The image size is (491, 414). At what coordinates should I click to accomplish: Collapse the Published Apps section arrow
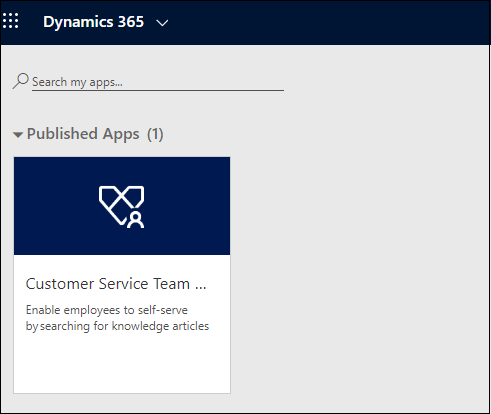[18, 135]
